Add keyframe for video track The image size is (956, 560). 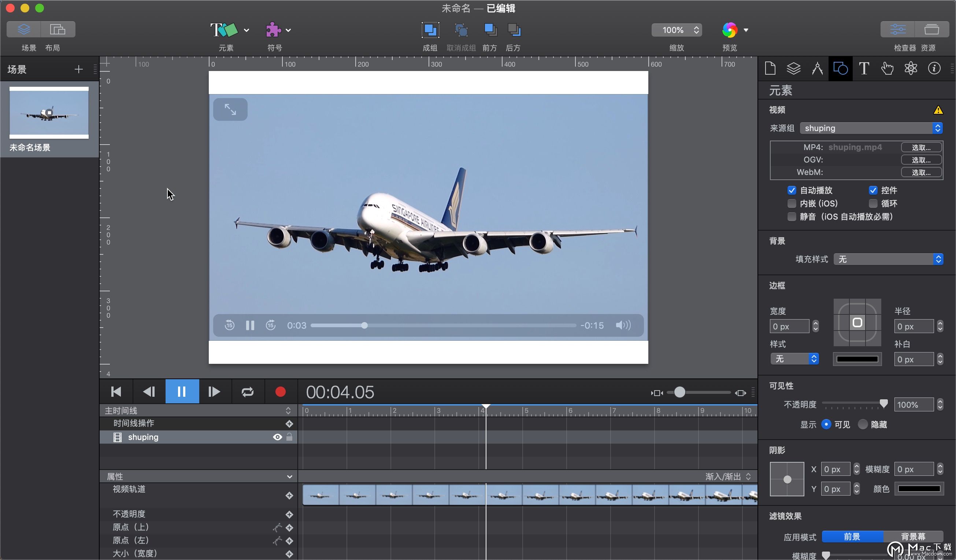pos(289,495)
